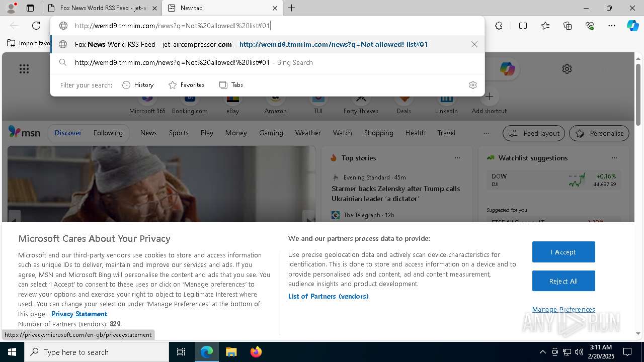Open the Gaming category
The image size is (644, 362).
pos(271,133)
